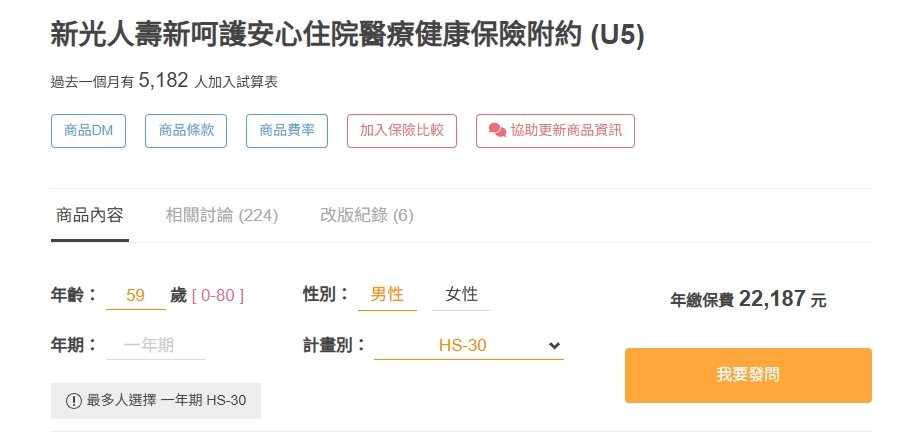
Task: View 商品條款 policy terms
Action: pos(186,130)
